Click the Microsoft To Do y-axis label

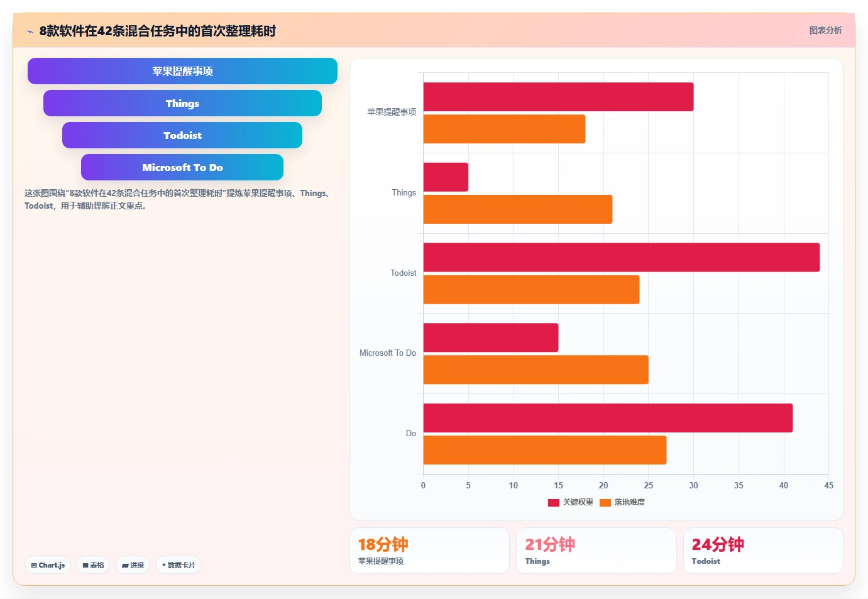(x=388, y=353)
